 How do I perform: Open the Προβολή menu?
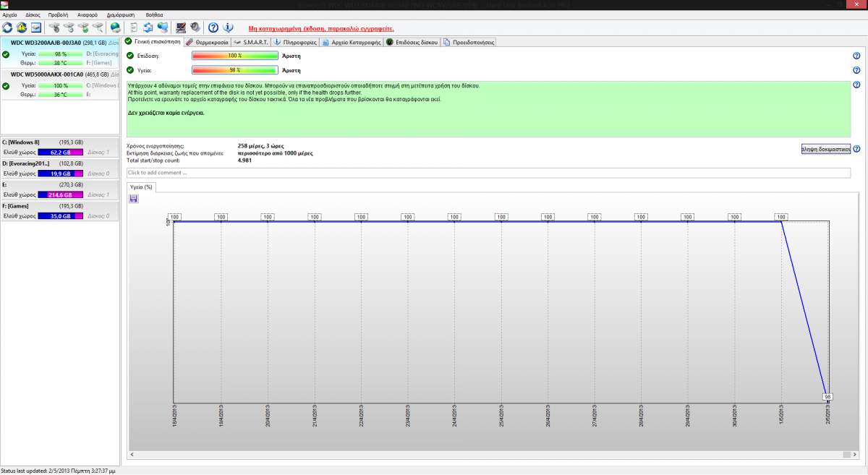click(x=59, y=14)
